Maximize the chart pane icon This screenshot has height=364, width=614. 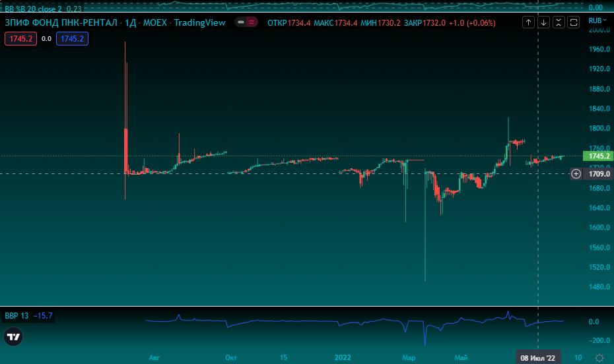click(x=574, y=22)
